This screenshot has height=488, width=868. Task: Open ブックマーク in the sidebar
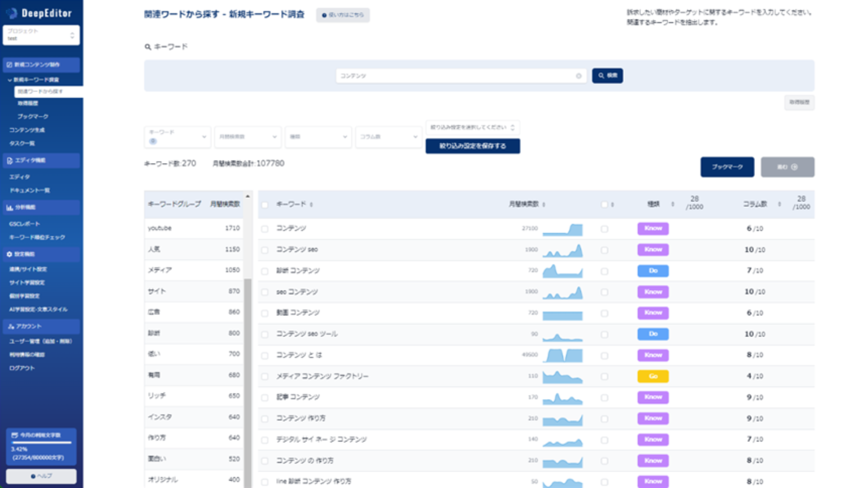[33, 117]
